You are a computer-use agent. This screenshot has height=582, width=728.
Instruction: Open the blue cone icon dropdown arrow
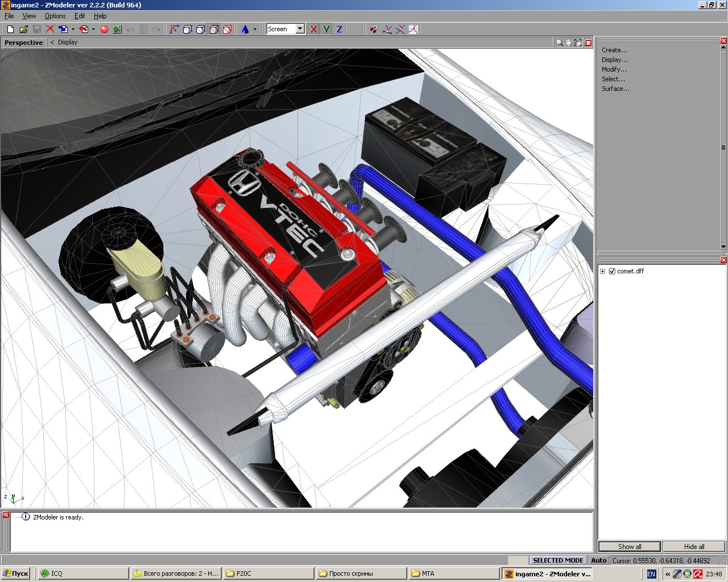tap(255, 29)
